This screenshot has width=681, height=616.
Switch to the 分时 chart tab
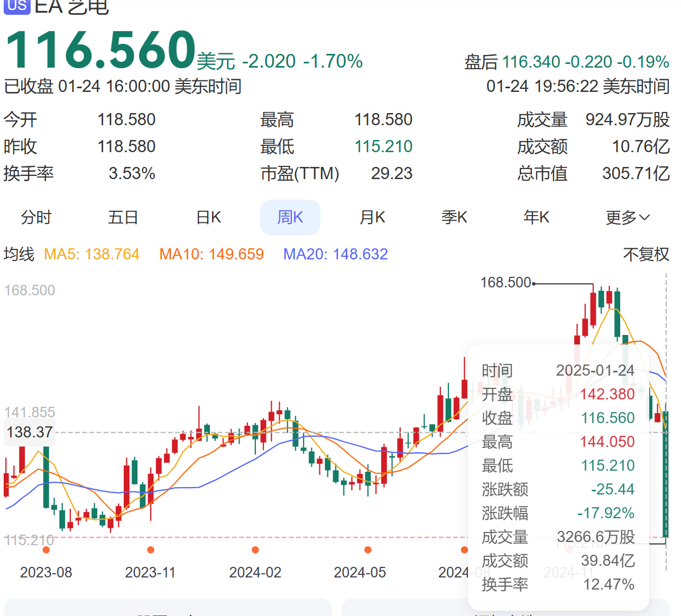(x=36, y=217)
